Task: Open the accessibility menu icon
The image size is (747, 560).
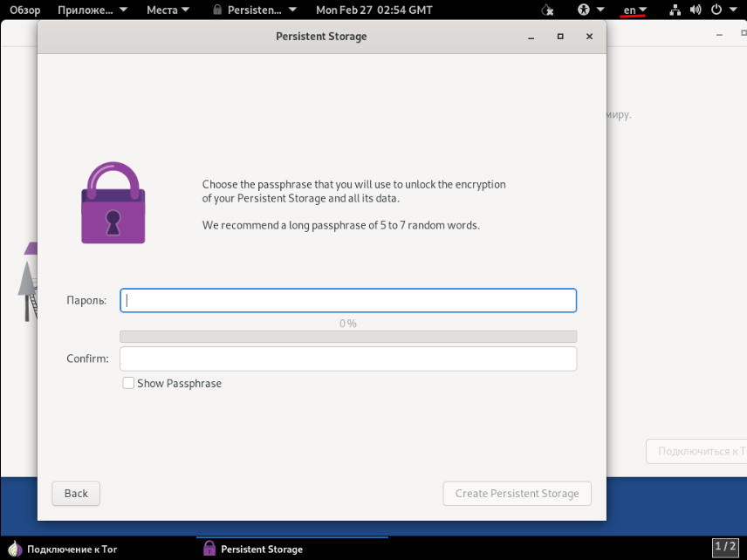Action: [584, 10]
